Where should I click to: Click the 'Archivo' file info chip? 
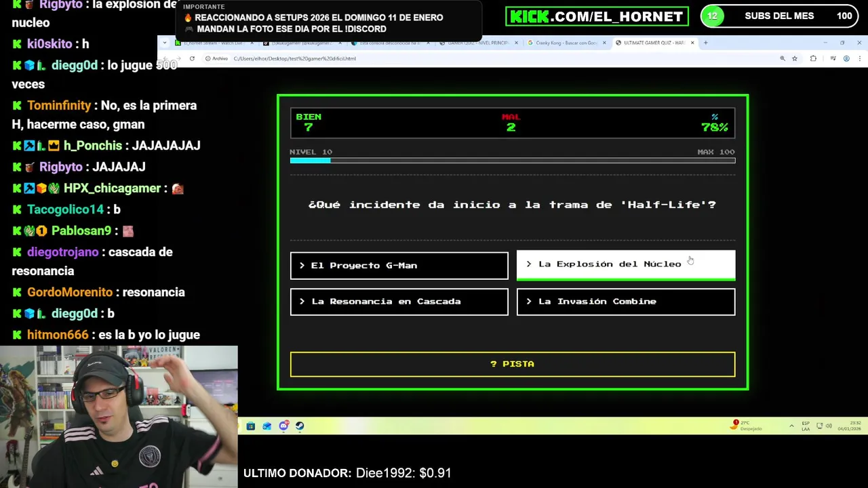(x=217, y=58)
